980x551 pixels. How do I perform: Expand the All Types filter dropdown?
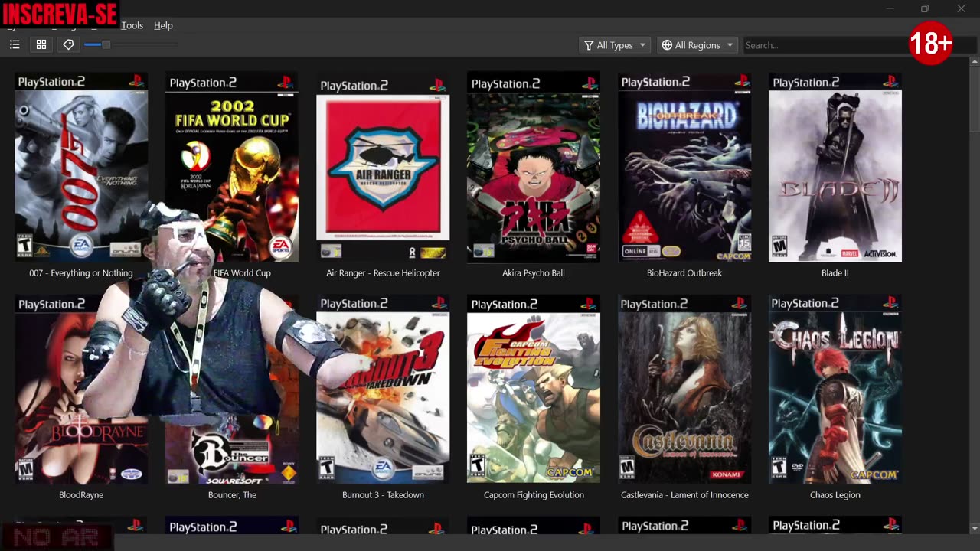click(x=615, y=45)
